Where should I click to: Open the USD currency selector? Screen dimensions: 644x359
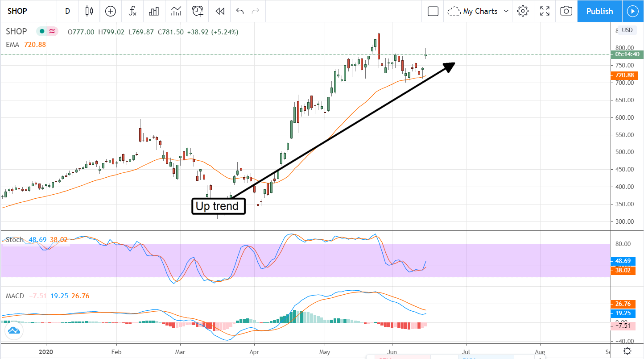627,30
